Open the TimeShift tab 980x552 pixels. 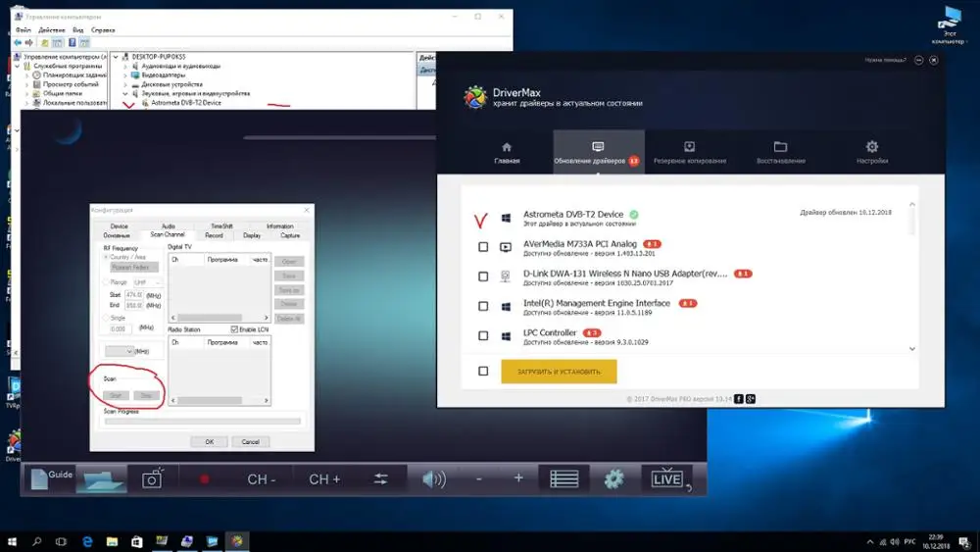pyautogui.click(x=221, y=226)
